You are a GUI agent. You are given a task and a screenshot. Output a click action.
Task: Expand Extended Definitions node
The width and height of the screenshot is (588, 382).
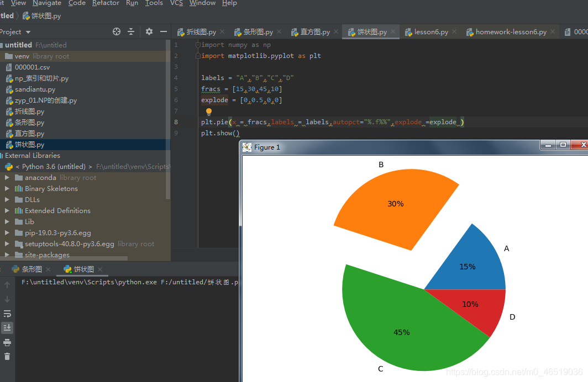(x=7, y=210)
